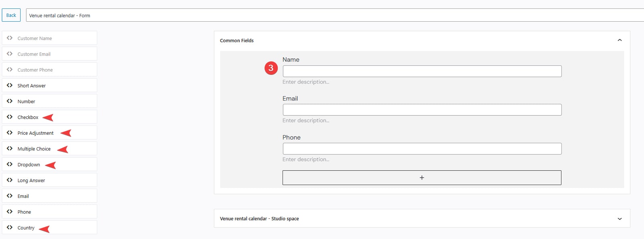Screen dimensions: 644x239
Task: Collapse the Common Fields section
Action: click(x=619, y=40)
